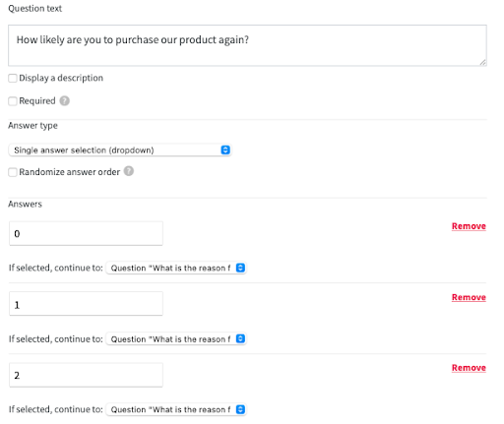The width and height of the screenshot is (504, 424).
Task: Click the resize handle of the question text box
Action: click(x=482, y=62)
